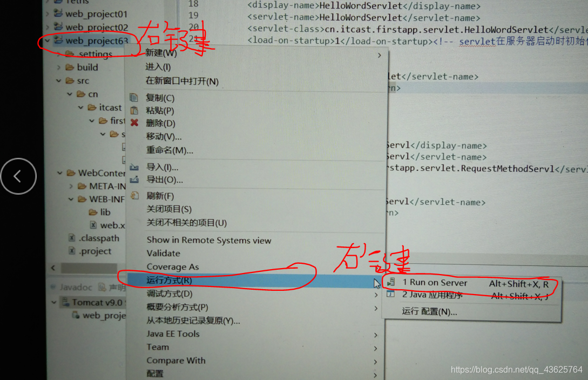Select 粘贴(P) in context menu

coord(257,111)
